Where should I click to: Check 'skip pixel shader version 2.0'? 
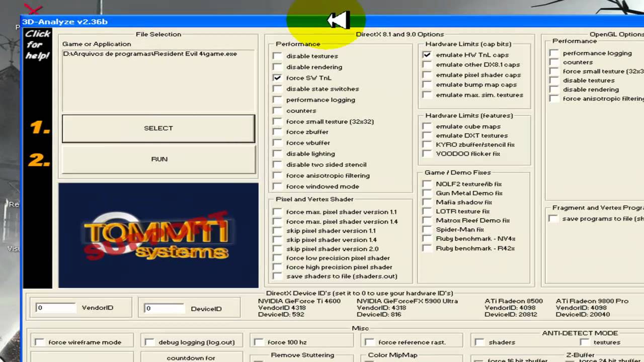(277, 249)
